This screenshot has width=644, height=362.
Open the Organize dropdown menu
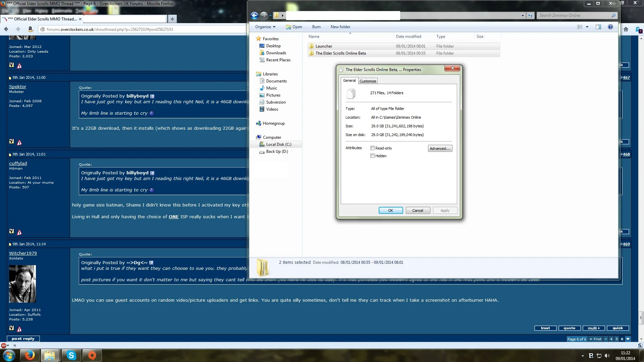tap(265, 27)
